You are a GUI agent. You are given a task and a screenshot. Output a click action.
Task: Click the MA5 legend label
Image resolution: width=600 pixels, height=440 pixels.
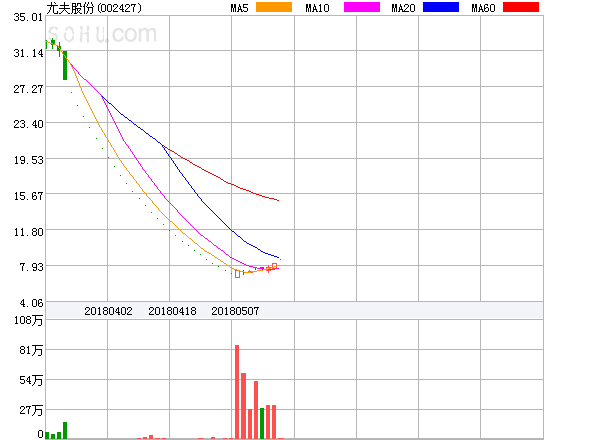240,8
